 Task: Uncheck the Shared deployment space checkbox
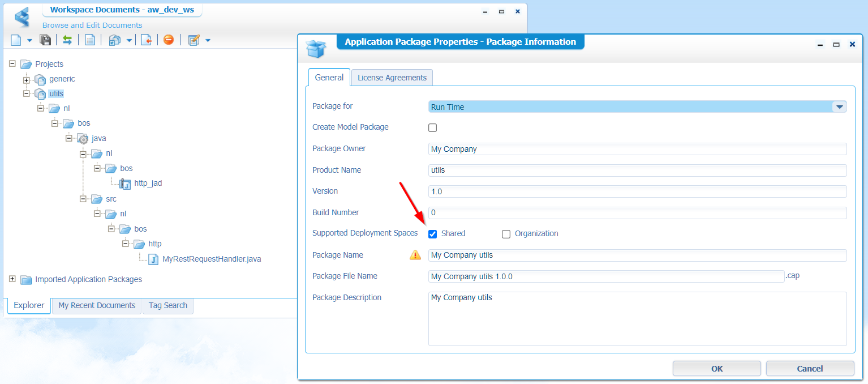(433, 234)
